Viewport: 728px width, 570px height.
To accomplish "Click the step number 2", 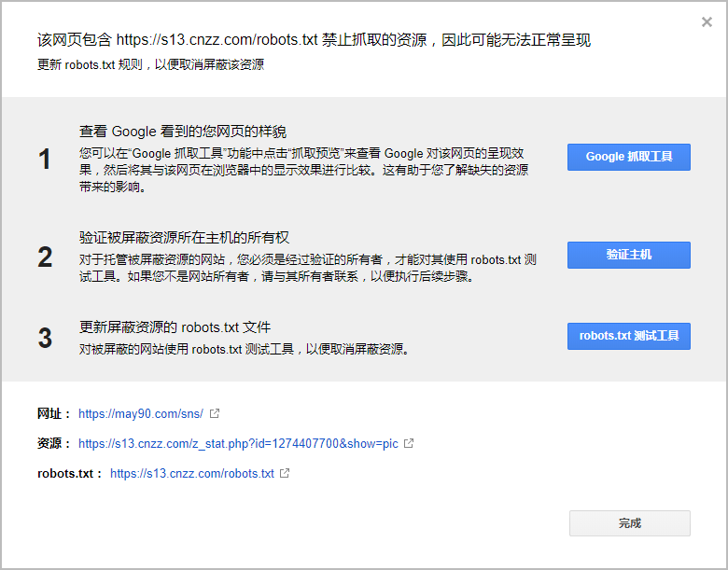I will [x=45, y=257].
